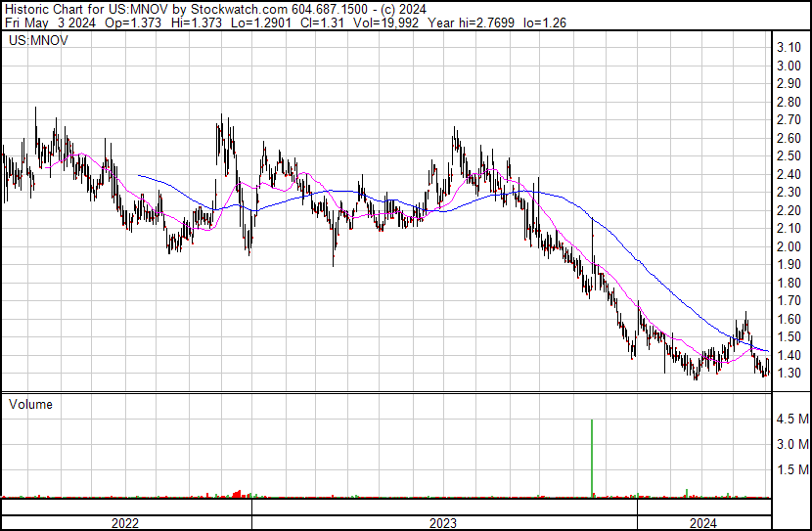
Task: Click the 2.80 price axis label
Action: (x=789, y=102)
